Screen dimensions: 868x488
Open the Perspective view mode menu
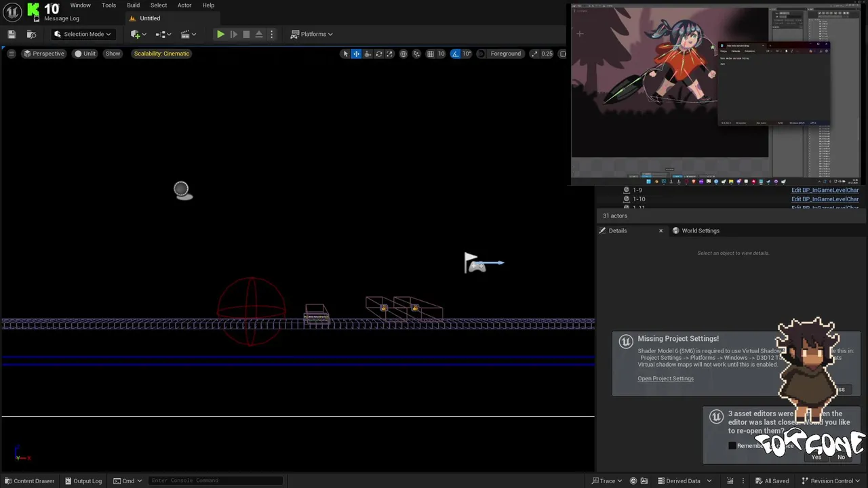click(43, 54)
